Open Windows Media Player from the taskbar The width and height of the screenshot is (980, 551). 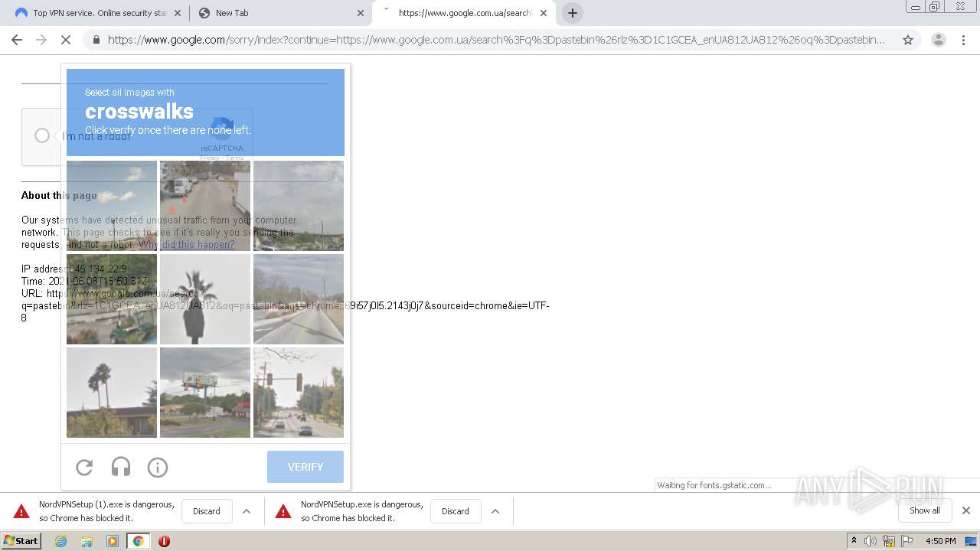pos(113,541)
